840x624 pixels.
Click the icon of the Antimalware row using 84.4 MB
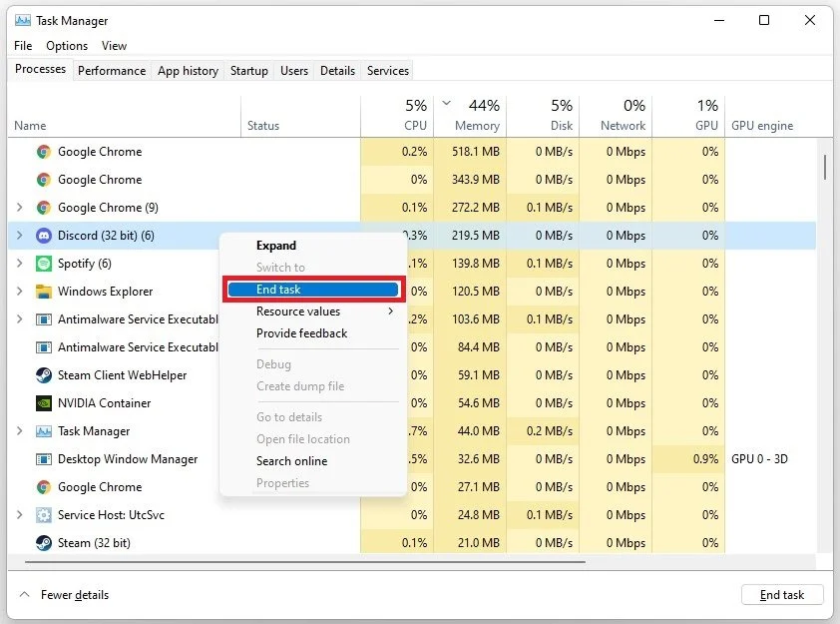(x=43, y=347)
